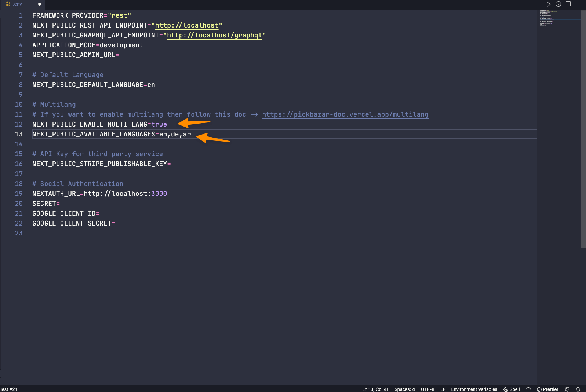Click the "rest" provider value
586x392 pixels.
(120, 15)
